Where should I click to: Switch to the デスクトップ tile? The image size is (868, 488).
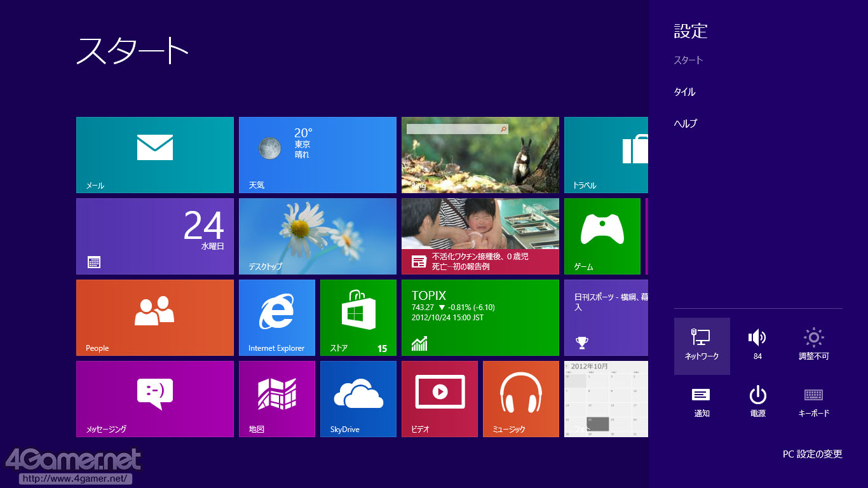click(318, 236)
